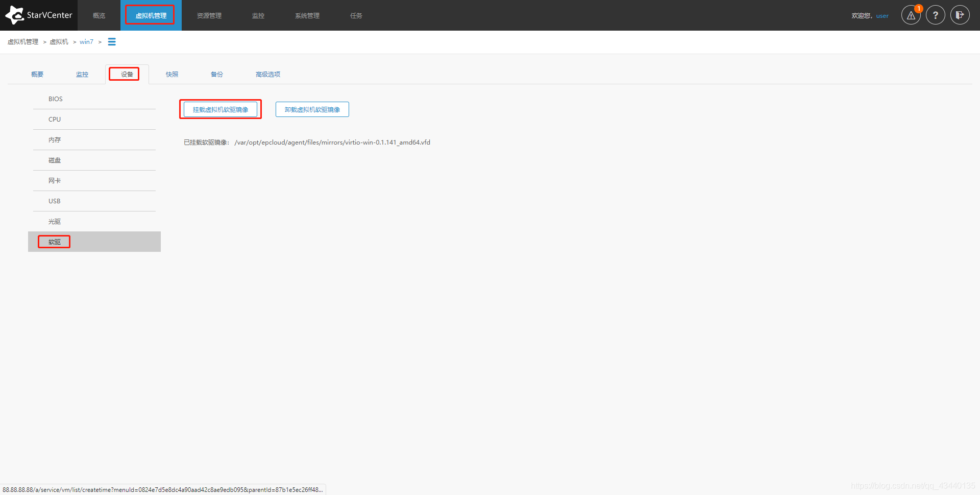Viewport: 980px width, 495px height.
Task: Open the breadcrumb hamburger menu icon
Action: click(x=112, y=42)
